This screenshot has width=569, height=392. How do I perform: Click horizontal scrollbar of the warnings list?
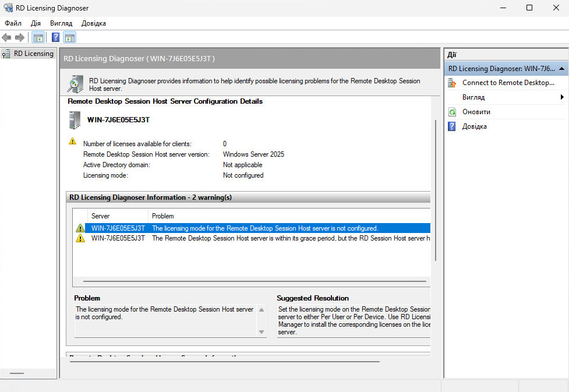(255, 281)
